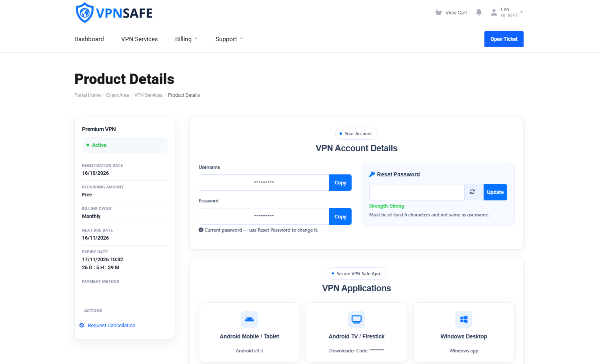Click the Windows Desktop logo icon
The image size is (600, 364).
click(x=464, y=319)
